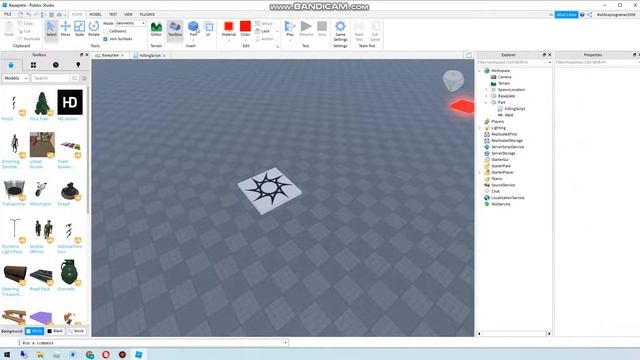Switch to the TEST ribbon tab
Image resolution: width=640 pixels, height=360 pixels.
[113, 14]
